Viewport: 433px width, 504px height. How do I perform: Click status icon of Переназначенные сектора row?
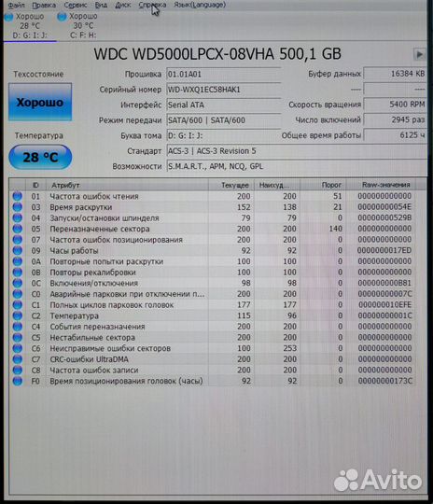tap(18, 229)
